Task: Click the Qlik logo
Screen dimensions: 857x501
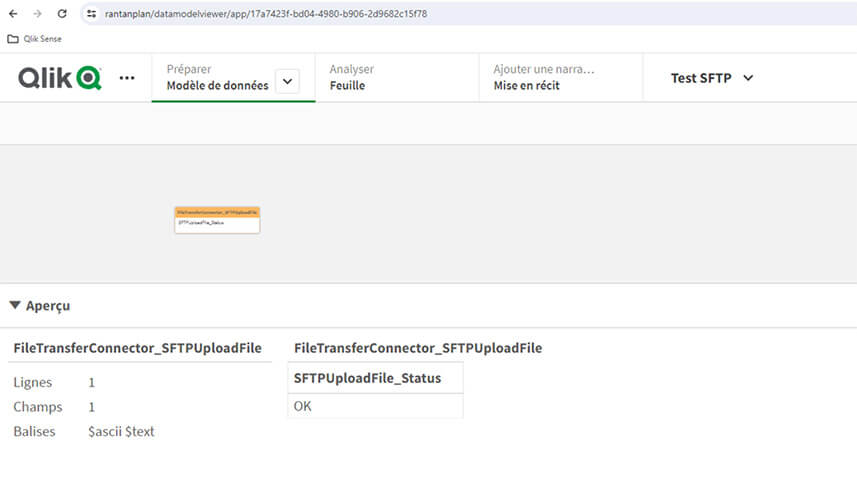Action: [x=60, y=78]
